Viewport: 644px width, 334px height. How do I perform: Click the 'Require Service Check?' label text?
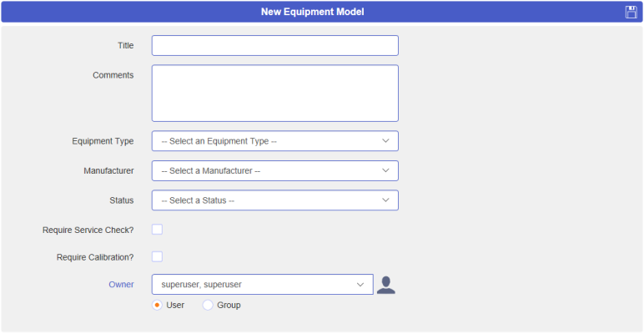click(88, 230)
